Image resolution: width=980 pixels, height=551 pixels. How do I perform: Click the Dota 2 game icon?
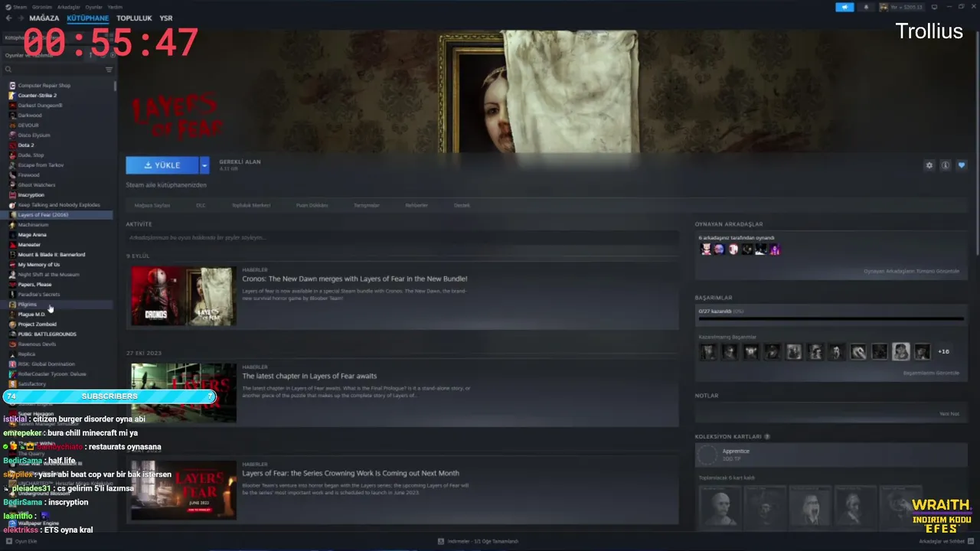pos(11,145)
